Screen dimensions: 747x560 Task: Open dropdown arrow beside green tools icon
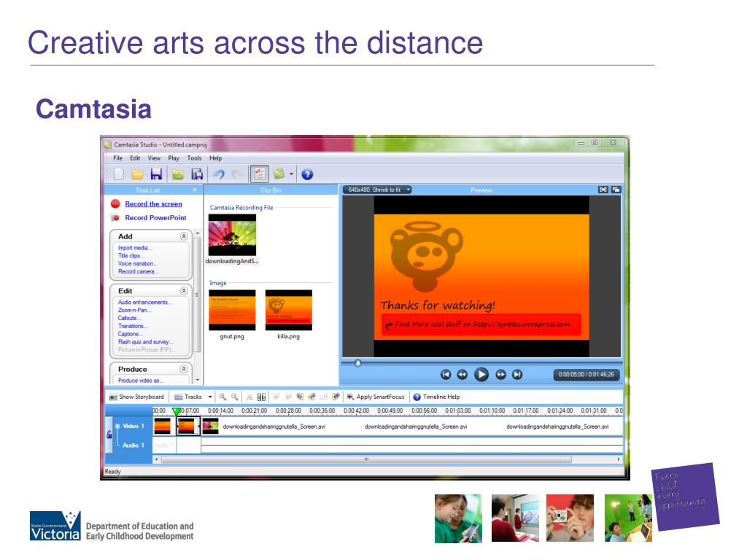[x=291, y=174]
